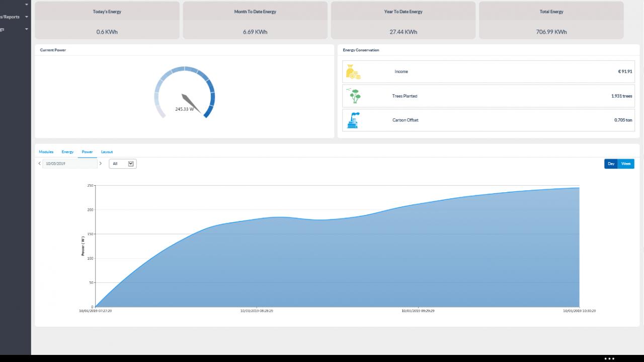The width and height of the screenshot is (644, 362).
Task: Switch the chart to Week view
Action: coord(626,164)
